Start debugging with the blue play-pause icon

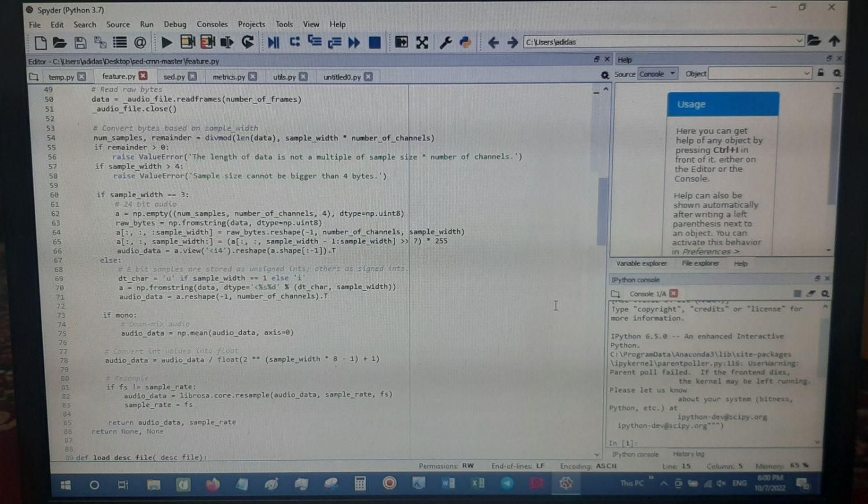pos(274,42)
